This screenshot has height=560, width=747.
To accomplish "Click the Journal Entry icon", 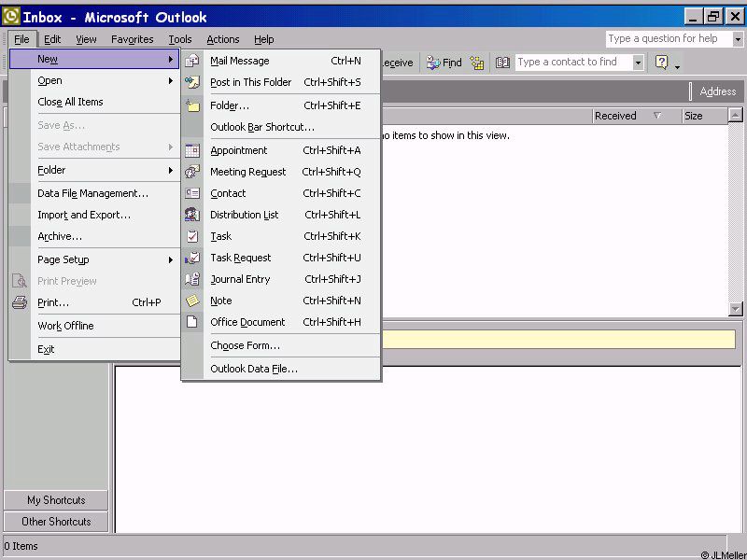I will pyautogui.click(x=192, y=279).
